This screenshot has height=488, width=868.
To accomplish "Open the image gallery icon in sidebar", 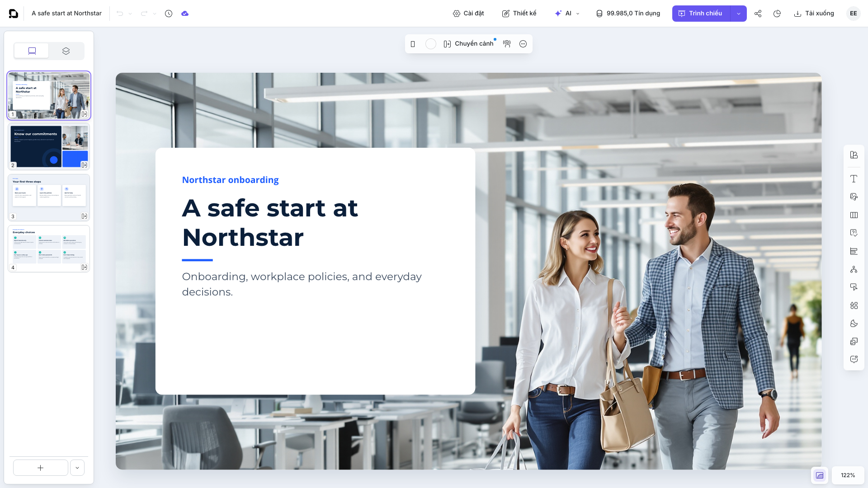I will point(854,342).
